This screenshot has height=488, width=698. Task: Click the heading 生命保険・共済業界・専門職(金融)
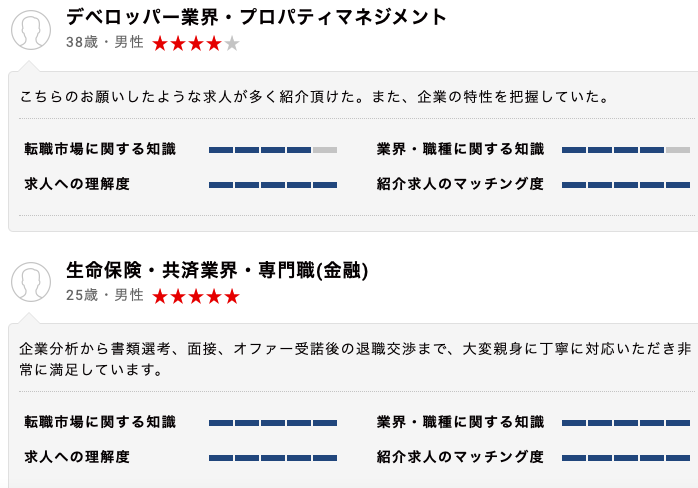pos(217,270)
